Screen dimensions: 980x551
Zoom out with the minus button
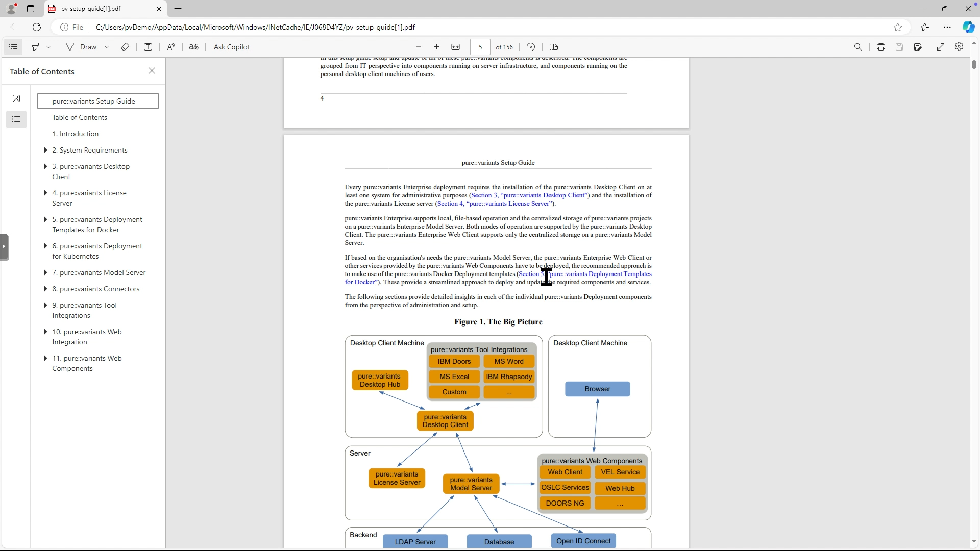[x=419, y=47]
